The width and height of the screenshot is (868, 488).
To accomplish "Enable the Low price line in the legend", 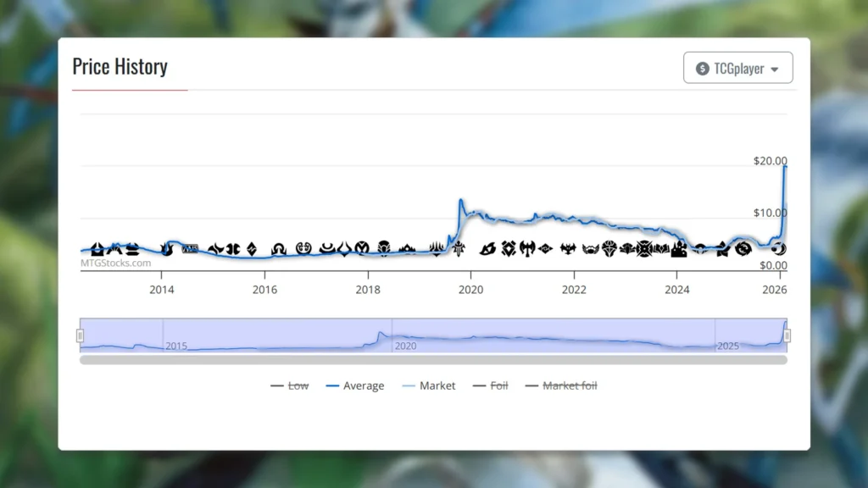I will pyautogui.click(x=298, y=385).
